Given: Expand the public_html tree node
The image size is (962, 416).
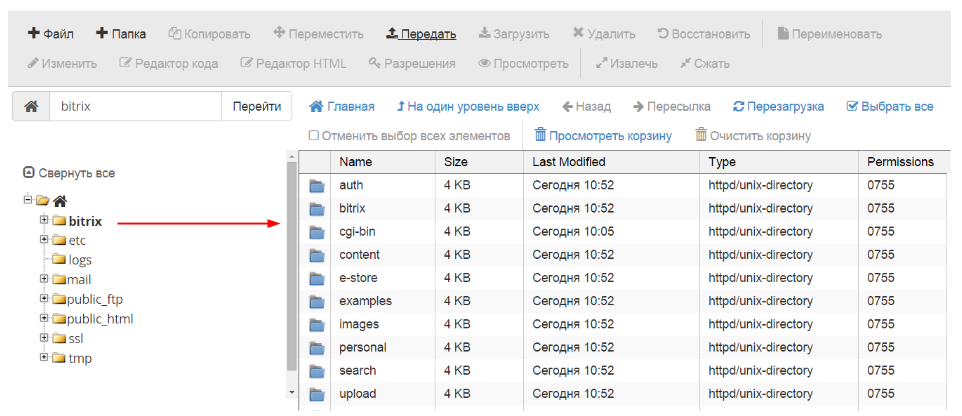Looking at the screenshot, I should click(44, 318).
